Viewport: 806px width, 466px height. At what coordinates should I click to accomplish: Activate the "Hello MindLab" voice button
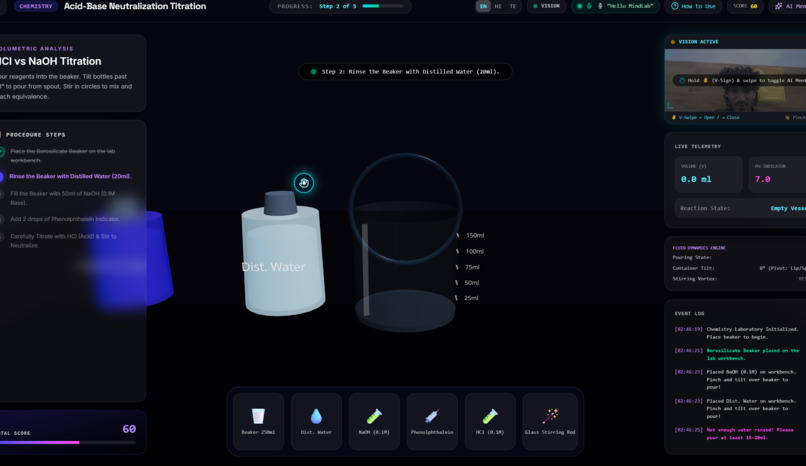(615, 6)
